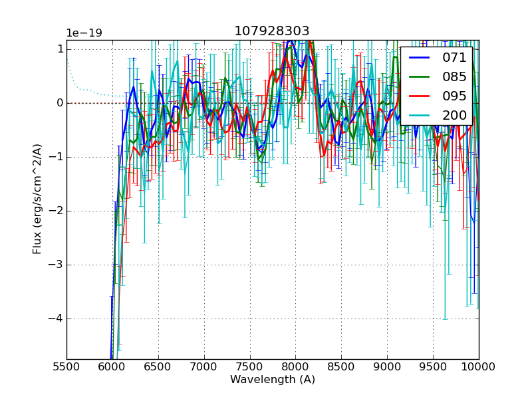
Task: Click the 1e-19 exponent label
Action: [x=84, y=33]
